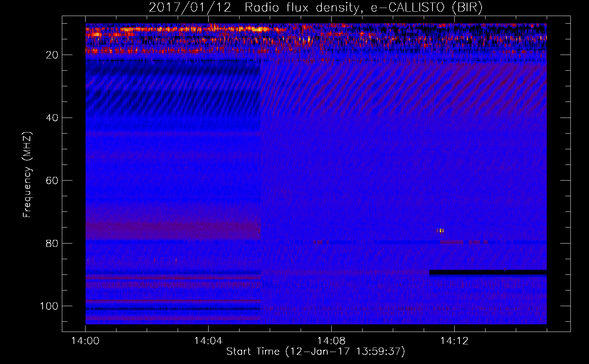Click the 'Frequency (MHZ)' axis label
Image resolution: width=589 pixels, height=364 pixels.
click(x=27, y=175)
